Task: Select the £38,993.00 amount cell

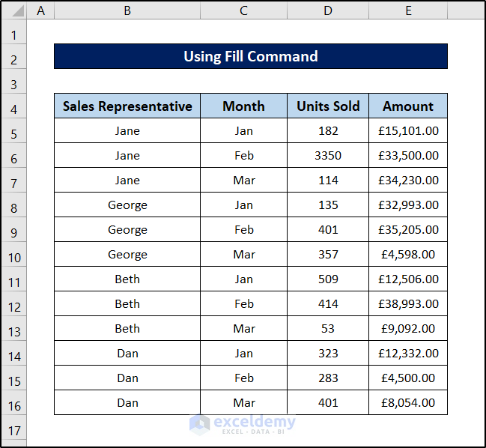Action: (x=408, y=304)
